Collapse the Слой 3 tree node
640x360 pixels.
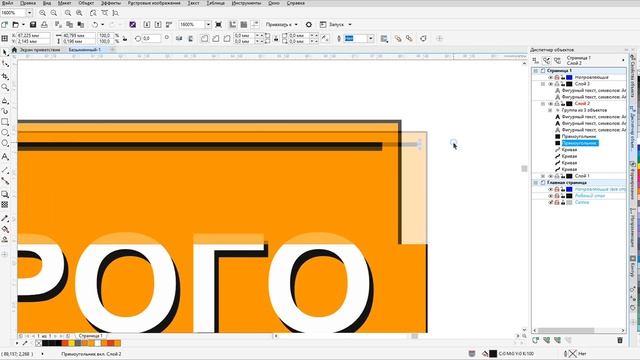click(x=543, y=84)
